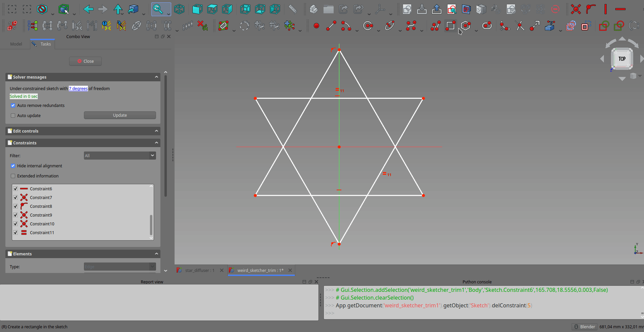This screenshot has height=332, width=644.
Task: Expand the Edit controls section
Action: click(156, 131)
